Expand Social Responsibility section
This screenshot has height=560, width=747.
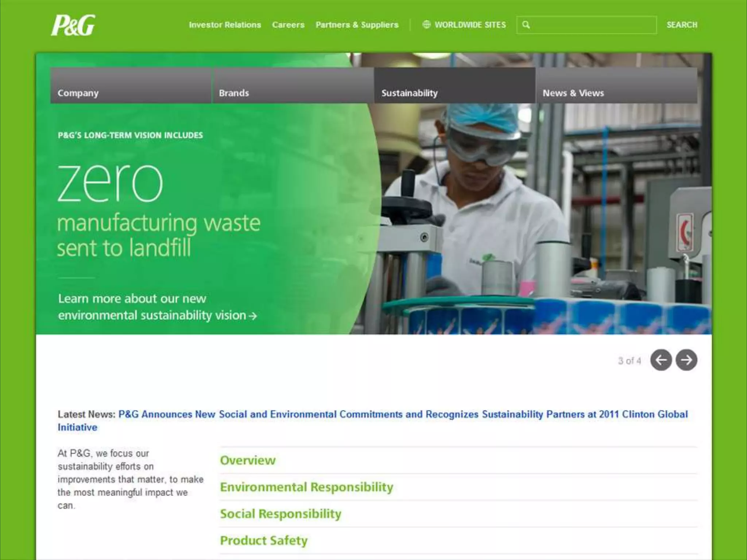pyautogui.click(x=280, y=514)
